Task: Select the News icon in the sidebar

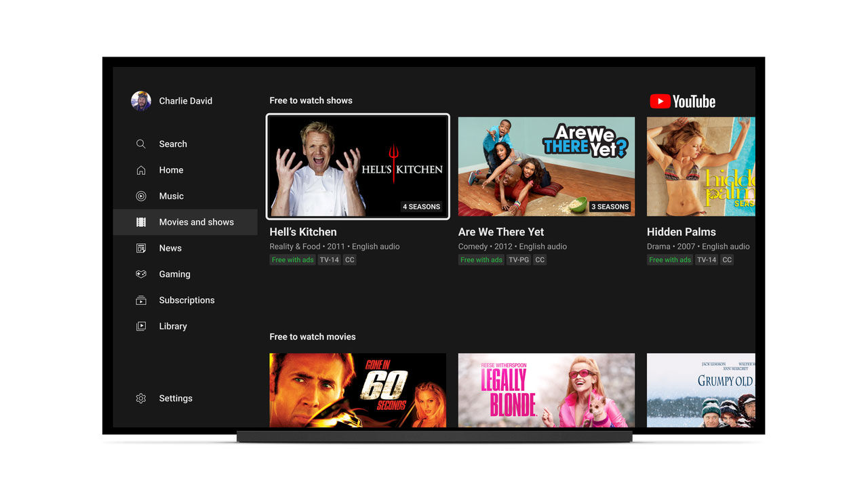Action: click(140, 248)
